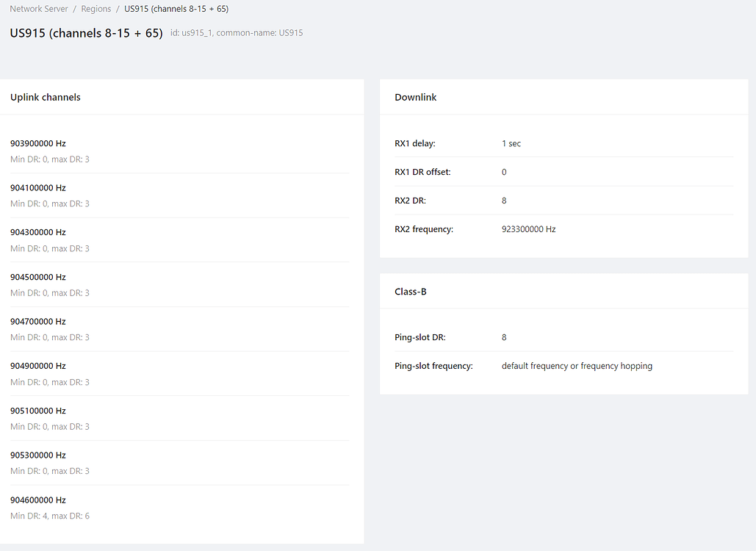Viewport: 756px width, 551px height.
Task: Select the RX2 frequency value
Action: [x=528, y=228]
